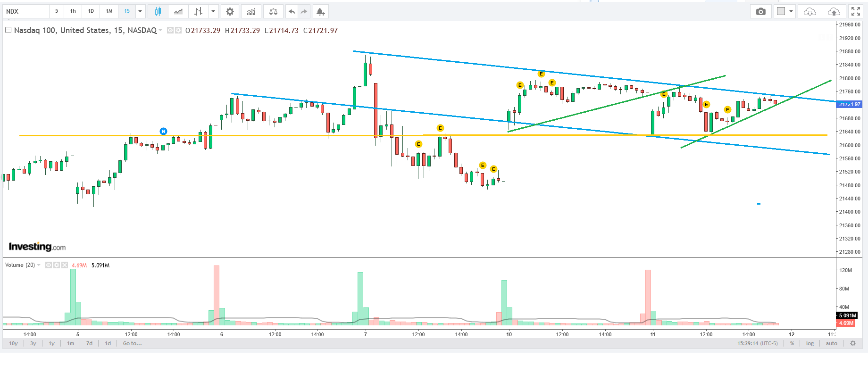Image resolution: width=868 pixels, height=381 pixels.
Task: Toggle visibility of Volume indicator
Action: 49,265
